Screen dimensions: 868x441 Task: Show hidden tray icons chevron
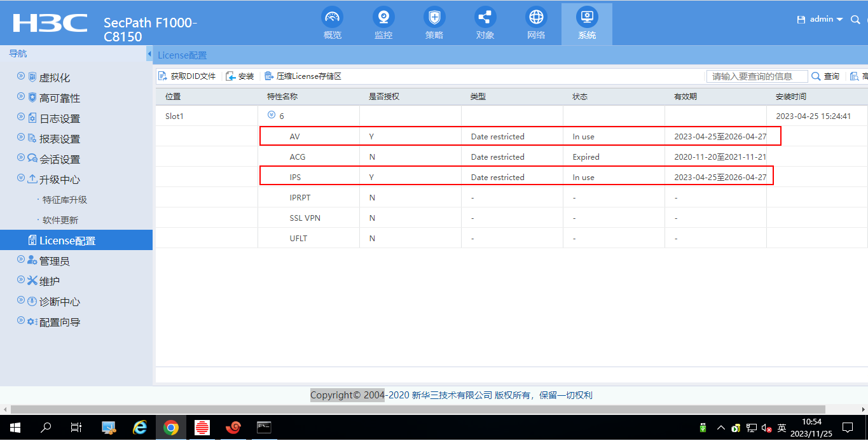[720, 428]
